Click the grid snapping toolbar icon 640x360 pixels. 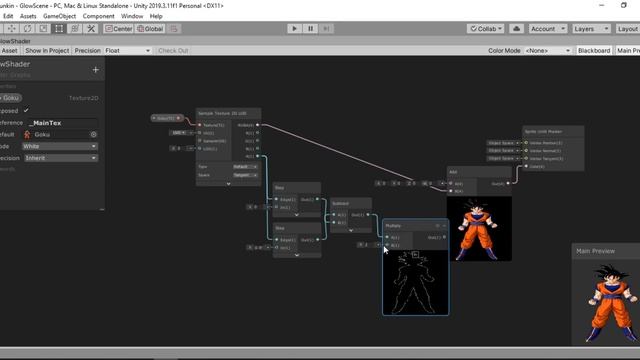[x=174, y=29]
